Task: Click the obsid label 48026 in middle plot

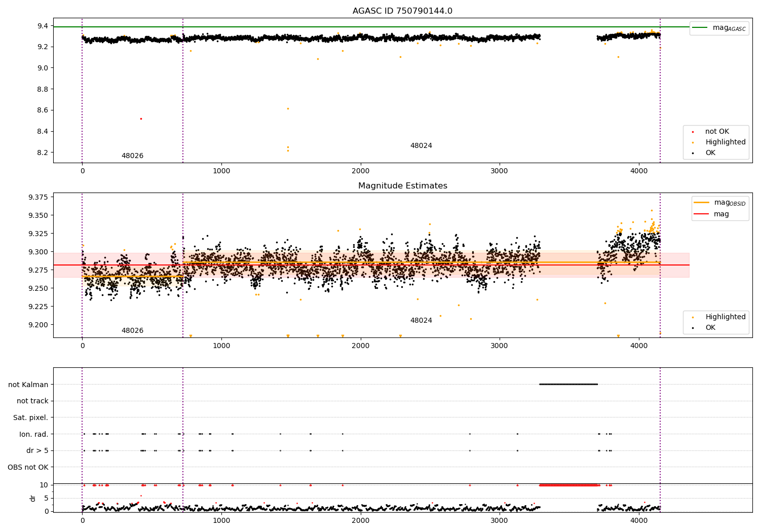Action: click(132, 331)
